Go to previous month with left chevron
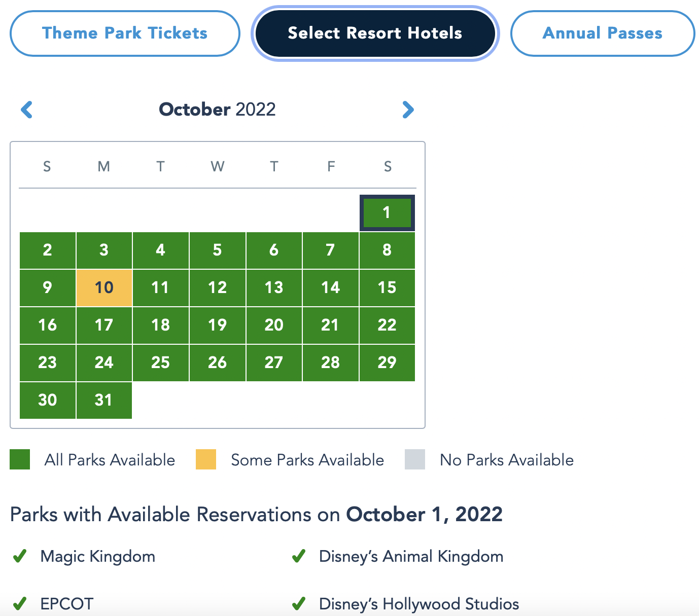 (x=27, y=110)
